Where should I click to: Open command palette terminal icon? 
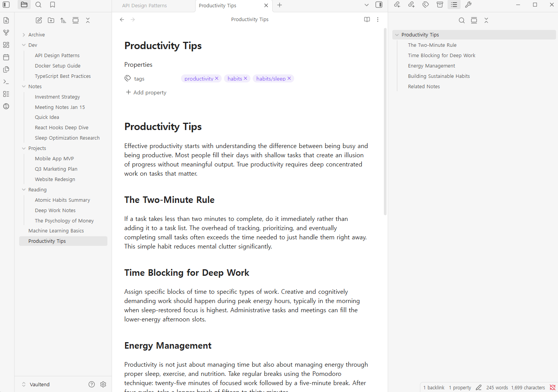pos(6,82)
